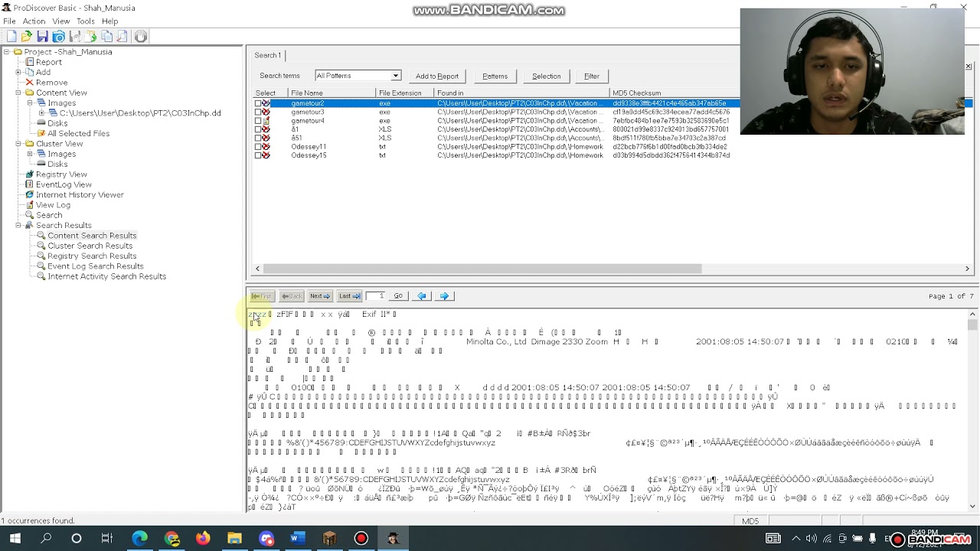Click the Cortana circle icon
980x551 pixels.
77,539
